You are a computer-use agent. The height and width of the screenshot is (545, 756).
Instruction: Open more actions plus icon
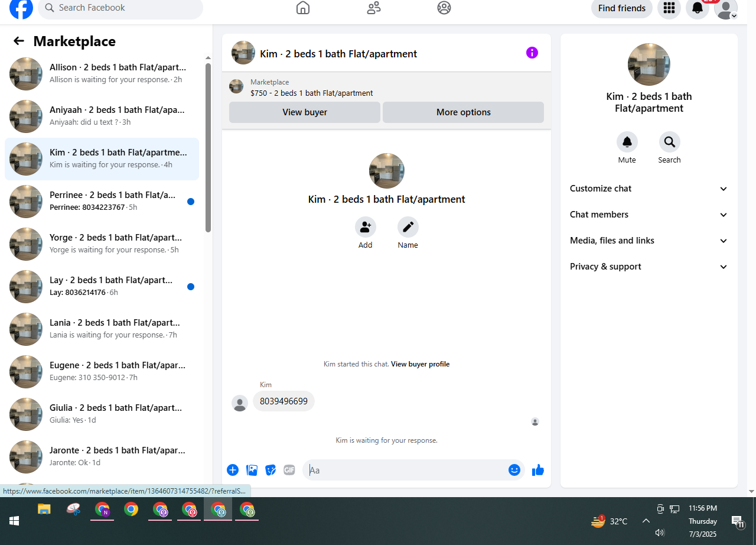[233, 470]
